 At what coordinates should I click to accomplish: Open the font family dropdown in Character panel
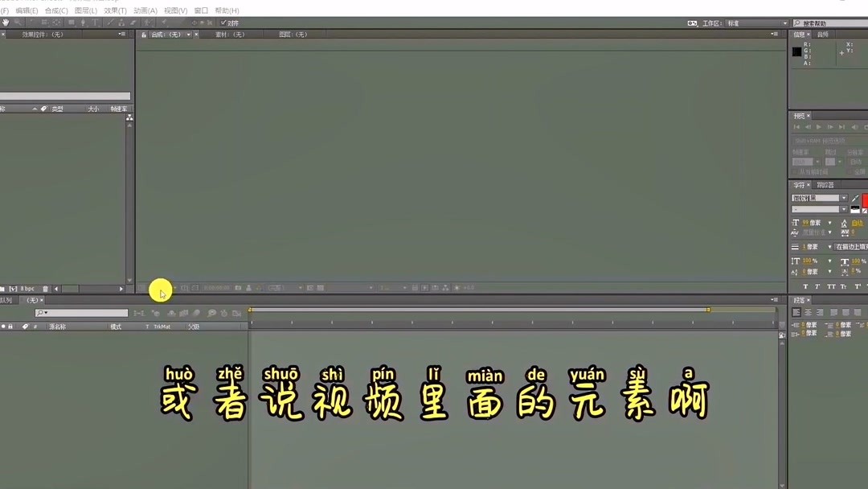(x=844, y=197)
